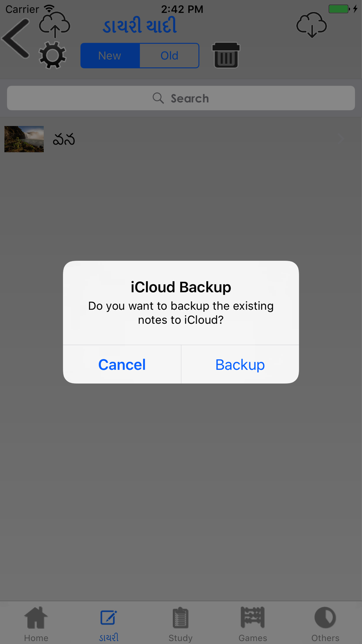Open settings with the gear icon
The image size is (362, 644).
52,55
